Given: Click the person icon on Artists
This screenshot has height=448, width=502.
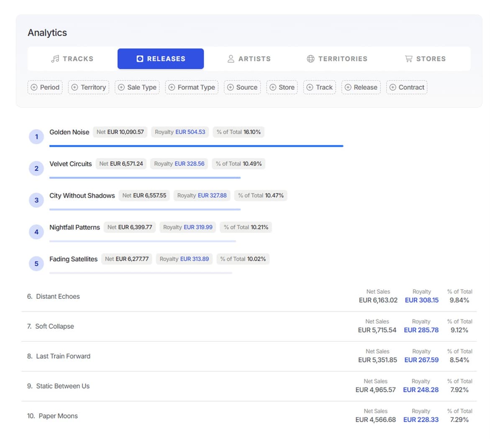Looking at the screenshot, I should [x=231, y=59].
